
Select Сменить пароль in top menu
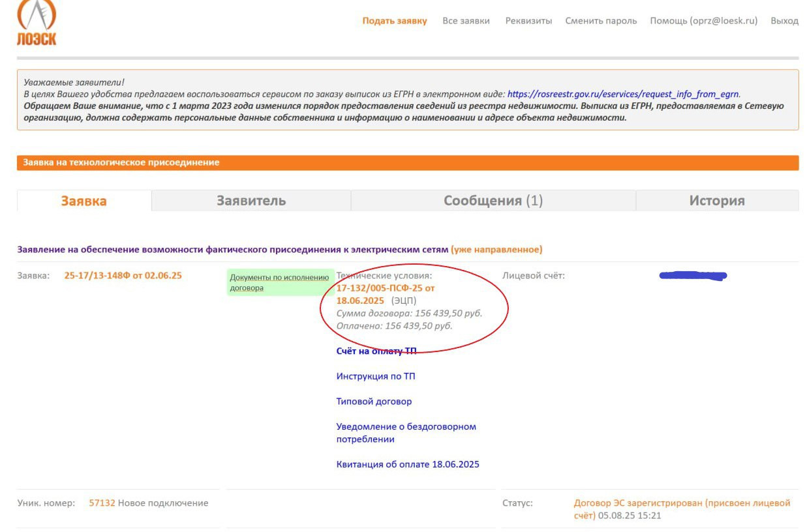pyautogui.click(x=601, y=21)
